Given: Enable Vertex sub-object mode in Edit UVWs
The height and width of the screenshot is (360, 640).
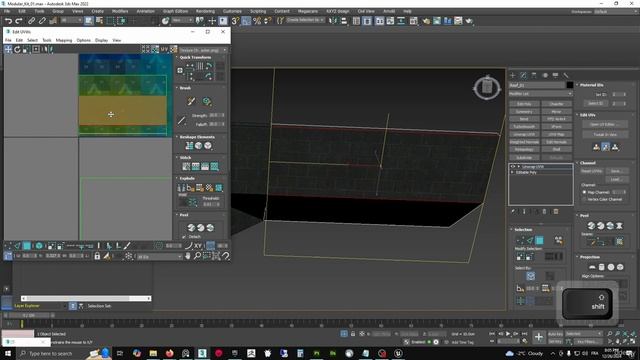Looking at the screenshot, I should (x=8, y=246).
